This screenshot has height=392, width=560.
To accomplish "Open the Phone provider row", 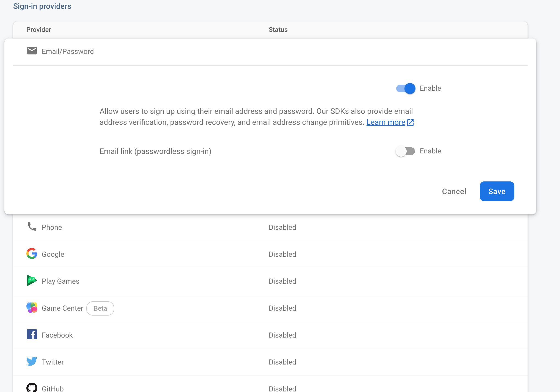I will [270, 228].
